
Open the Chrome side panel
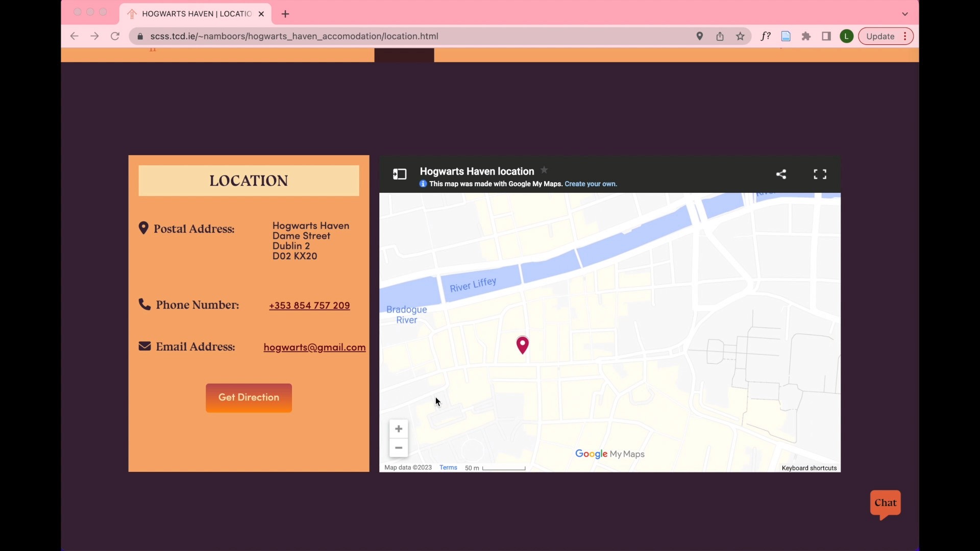(826, 36)
